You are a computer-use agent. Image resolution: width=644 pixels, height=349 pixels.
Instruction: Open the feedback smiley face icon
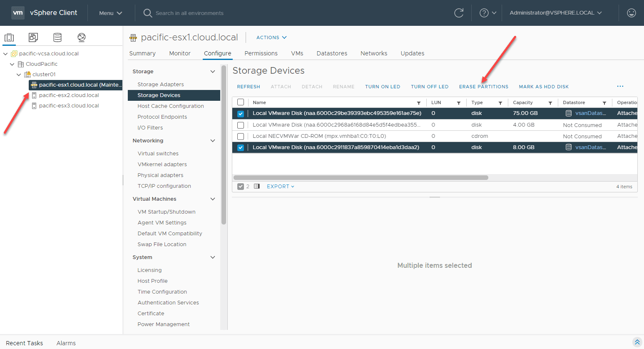pos(631,13)
